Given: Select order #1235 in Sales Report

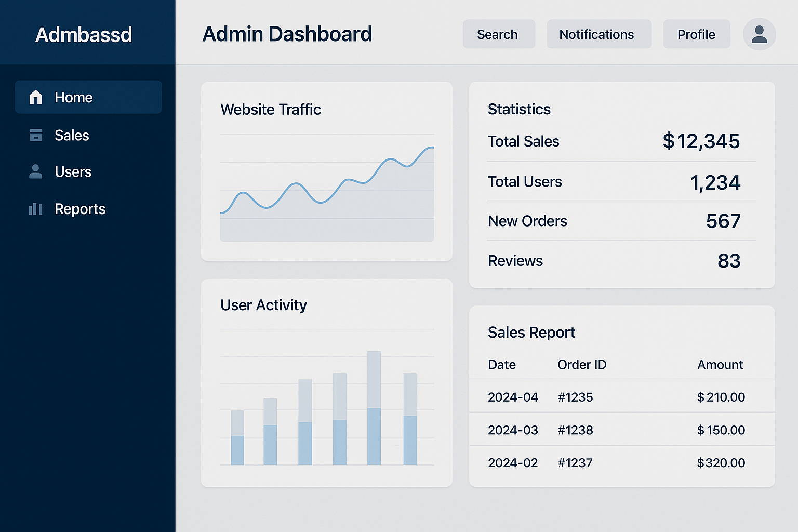Looking at the screenshot, I should (575, 397).
